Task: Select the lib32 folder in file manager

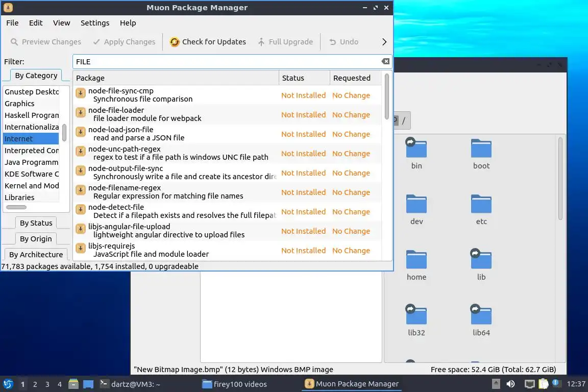Action: coord(416,321)
